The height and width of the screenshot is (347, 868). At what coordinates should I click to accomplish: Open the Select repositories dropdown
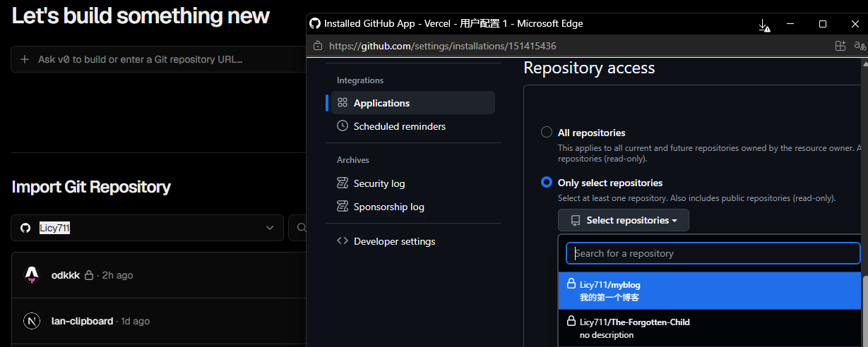[624, 220]
